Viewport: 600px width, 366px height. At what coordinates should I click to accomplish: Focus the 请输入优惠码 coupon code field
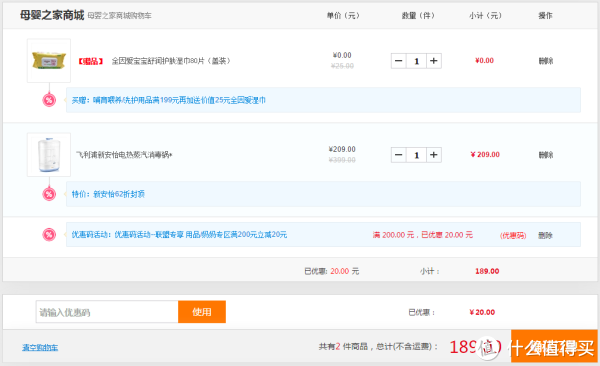[107, 312]
